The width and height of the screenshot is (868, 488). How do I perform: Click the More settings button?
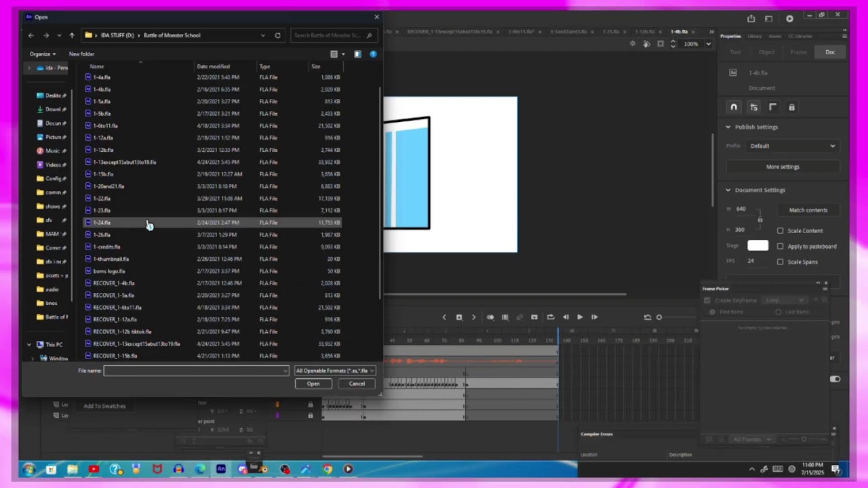tap(783, 167)
